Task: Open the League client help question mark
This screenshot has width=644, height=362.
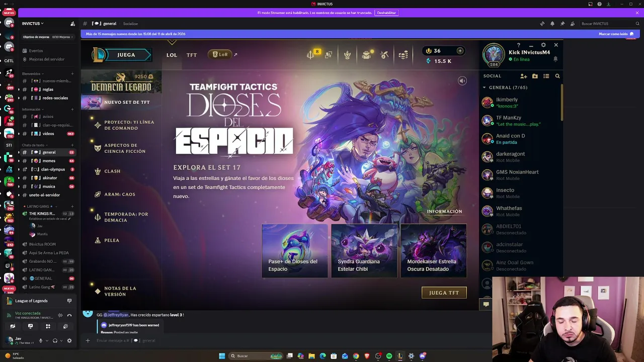Action: point(519,45)
